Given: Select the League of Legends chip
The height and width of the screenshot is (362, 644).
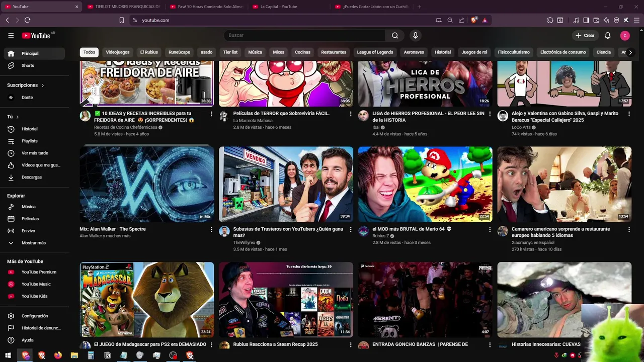Looking at the screenshot, I should pyautogui.click(x=375, y=52).
